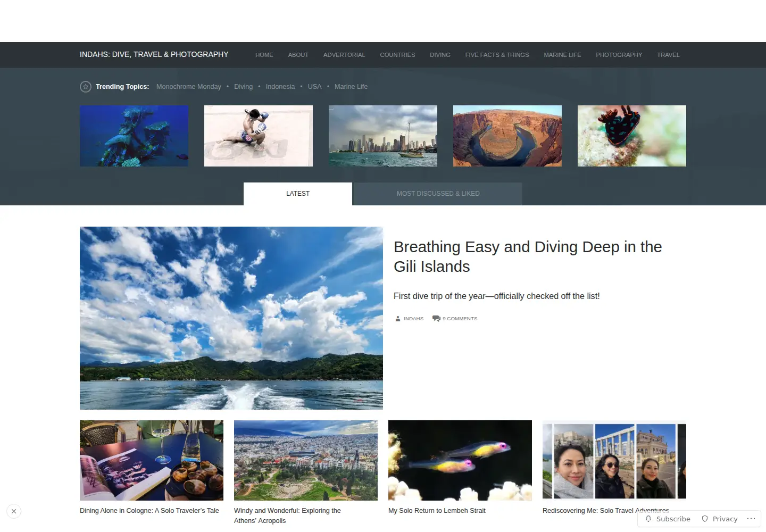Switch to the Latest tab
This screenshot has width=766, height=532.
[x=298, y=194]
